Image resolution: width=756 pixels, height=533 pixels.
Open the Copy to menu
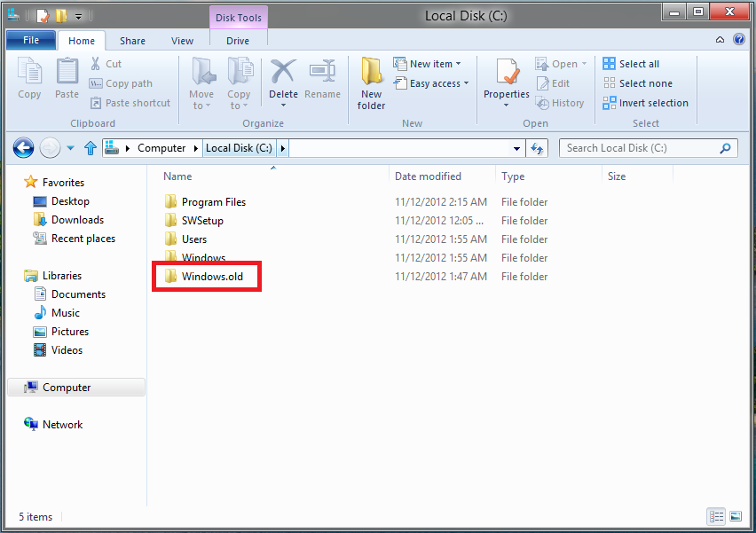(239, 83)
